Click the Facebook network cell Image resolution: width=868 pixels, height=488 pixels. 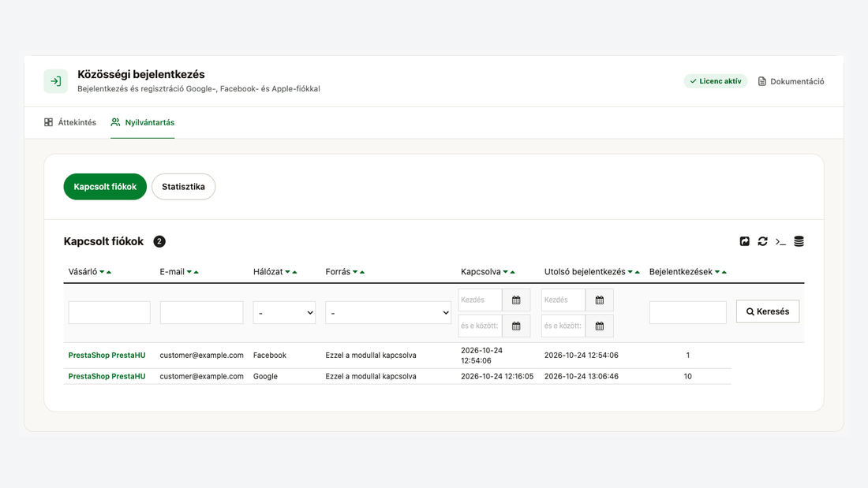click(x=270, y=356)
